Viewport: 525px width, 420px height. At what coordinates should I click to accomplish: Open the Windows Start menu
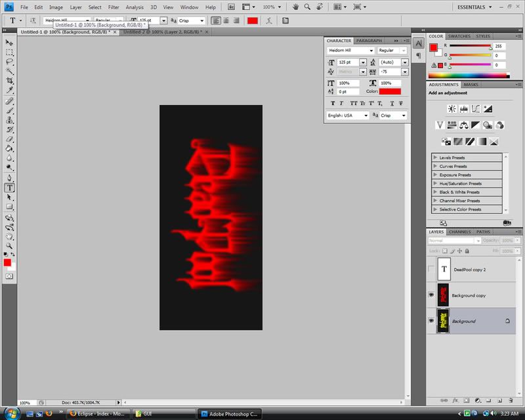12,413
